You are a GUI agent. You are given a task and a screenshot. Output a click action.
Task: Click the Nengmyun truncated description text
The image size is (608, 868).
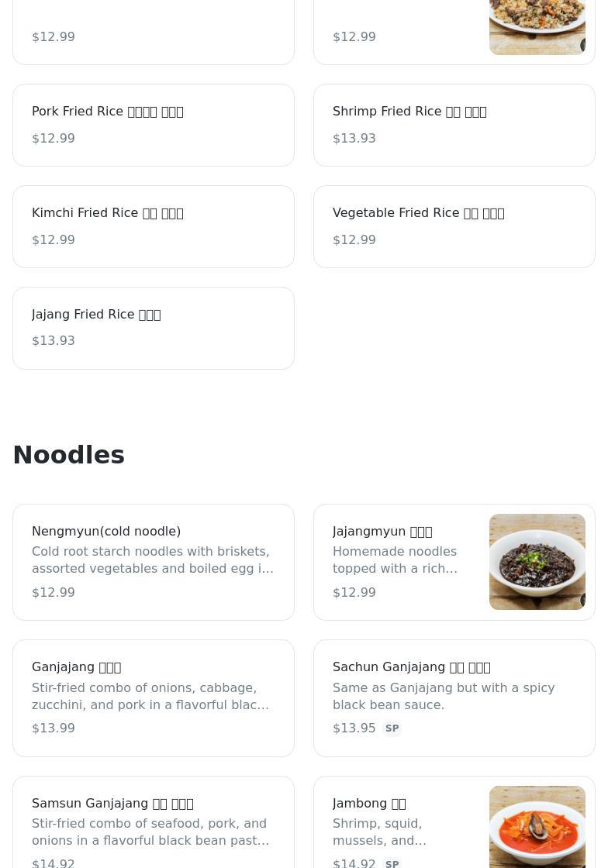(x=153, y=560)
